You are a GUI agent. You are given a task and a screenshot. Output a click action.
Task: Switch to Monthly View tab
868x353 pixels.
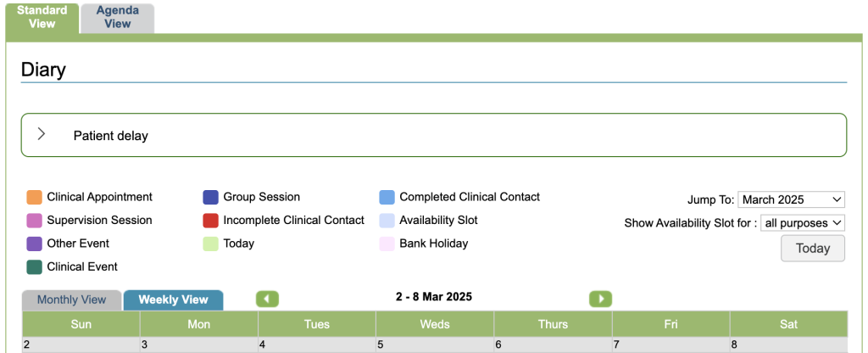point(72,300)
